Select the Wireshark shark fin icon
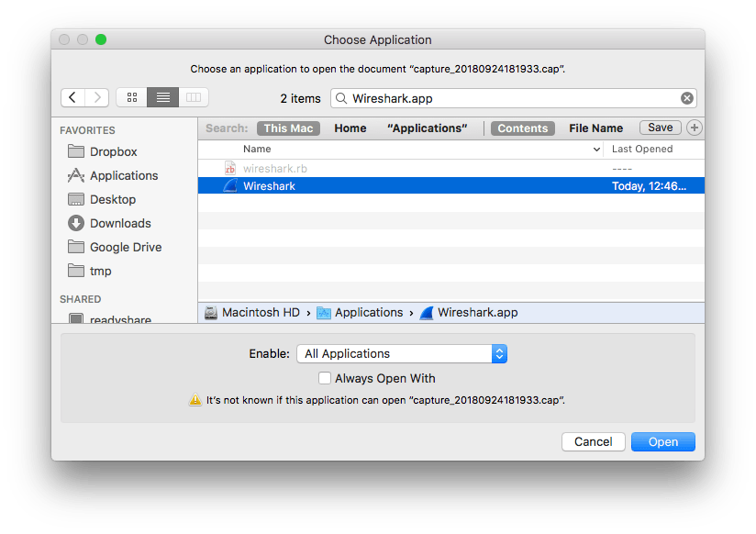Screen dimensions: 756x534 click(x=231, y=186)
